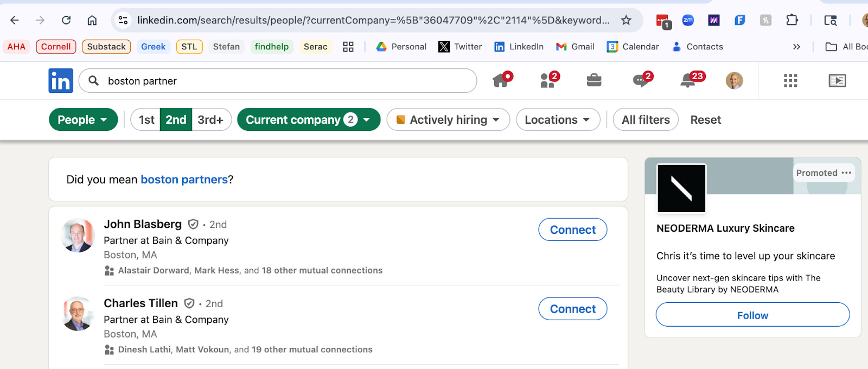Open the browser home page icon
Viewport: 868px width, 369px height.
coord(92,20)
